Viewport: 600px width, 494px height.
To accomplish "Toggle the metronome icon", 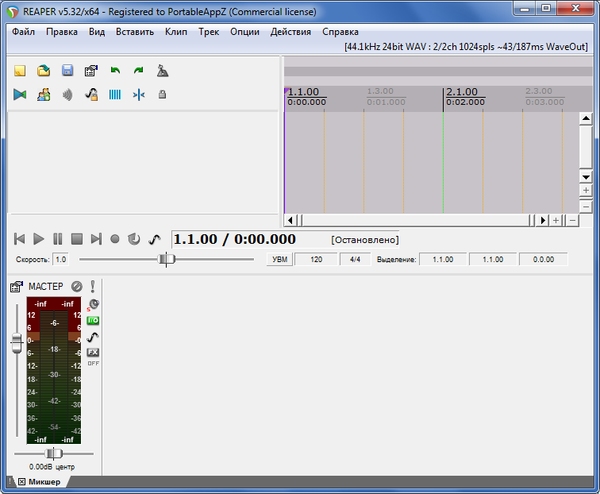I will pos(162,71).
